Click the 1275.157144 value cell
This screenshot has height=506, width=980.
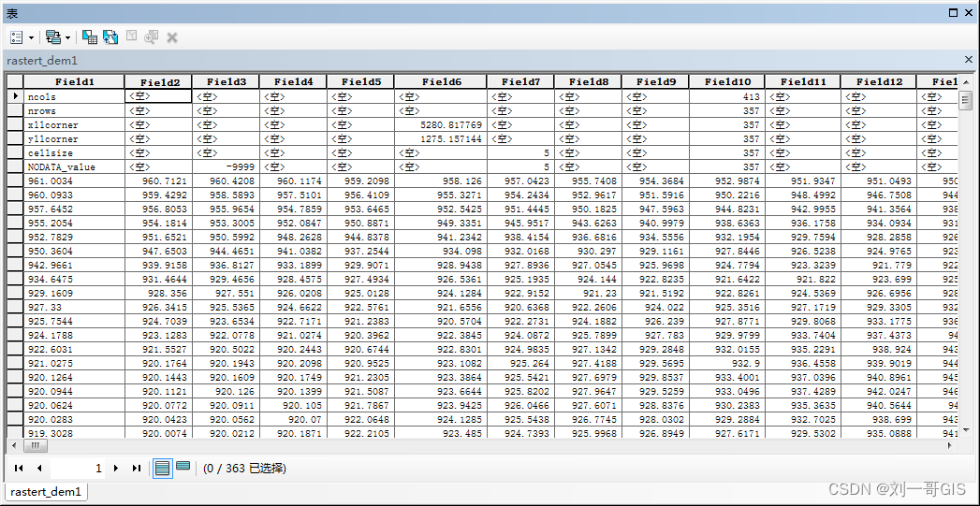441,139
